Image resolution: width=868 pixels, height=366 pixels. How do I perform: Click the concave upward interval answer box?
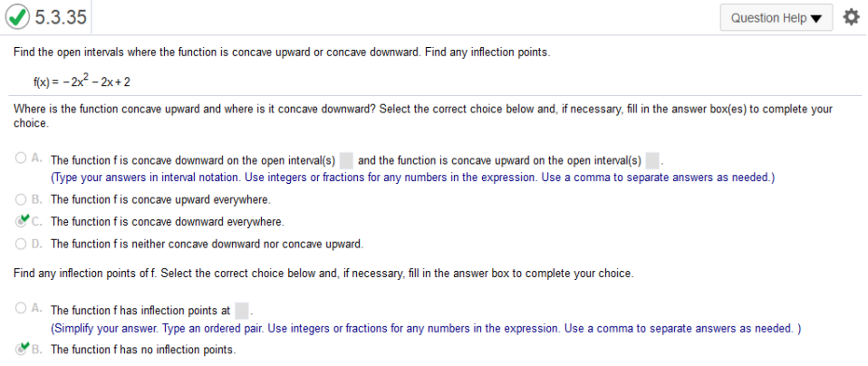point(652,160)
